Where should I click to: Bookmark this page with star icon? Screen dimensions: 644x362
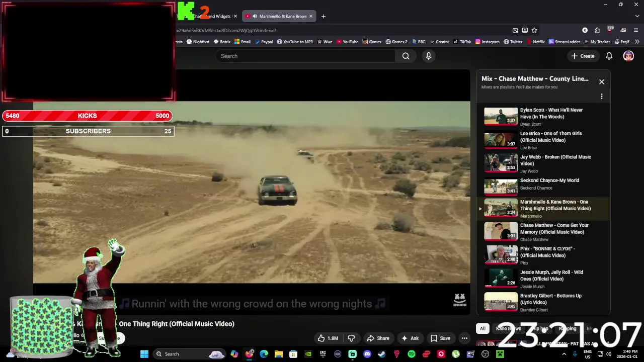pyautogui.click(x=534, y=30)
